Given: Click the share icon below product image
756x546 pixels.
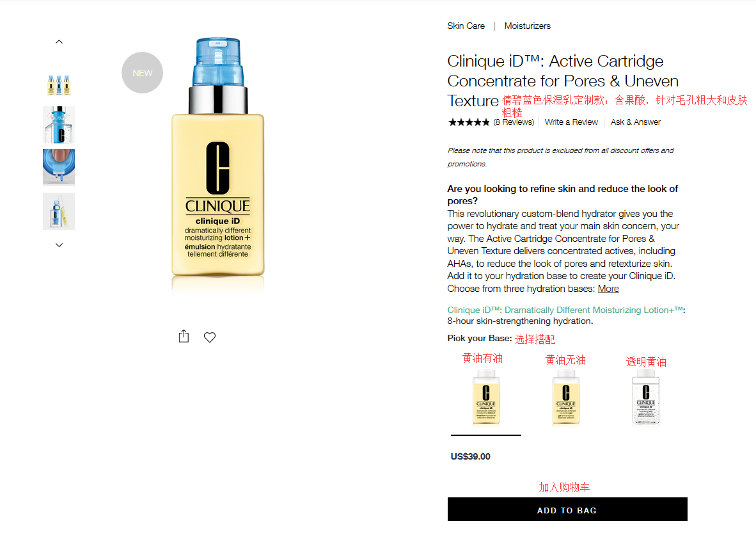Looking at the screenshot, I should tap(184, 336).
